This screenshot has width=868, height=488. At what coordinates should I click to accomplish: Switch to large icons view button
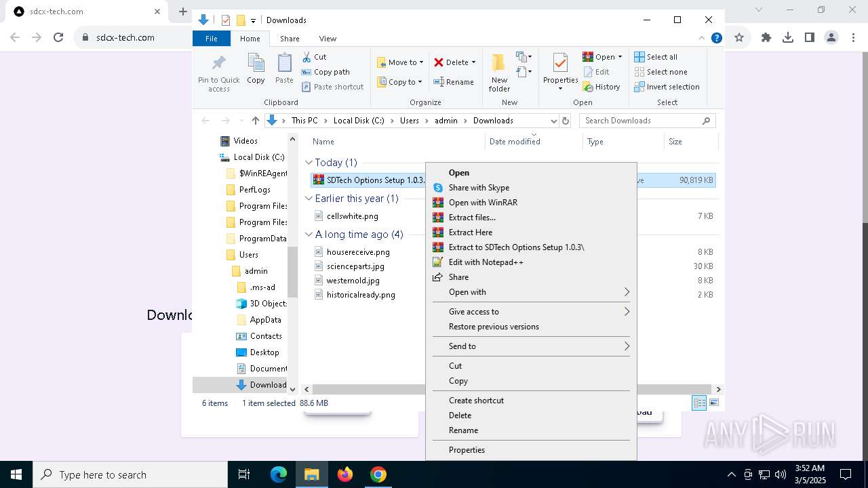coord(714,403)
